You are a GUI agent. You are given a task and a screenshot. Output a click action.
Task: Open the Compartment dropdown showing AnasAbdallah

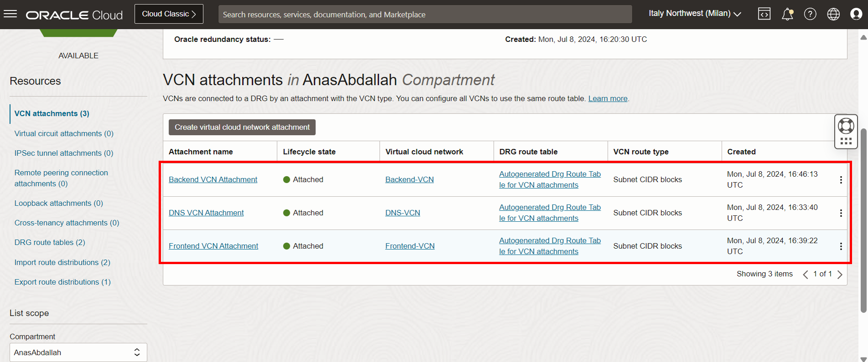[x=78, y=352]
